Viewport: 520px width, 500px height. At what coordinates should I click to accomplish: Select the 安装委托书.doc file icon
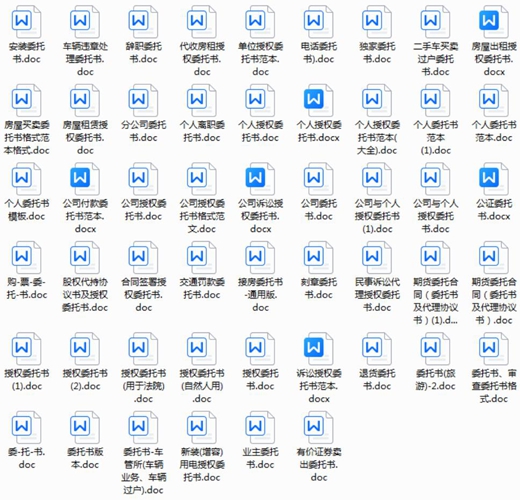point(26,22)
